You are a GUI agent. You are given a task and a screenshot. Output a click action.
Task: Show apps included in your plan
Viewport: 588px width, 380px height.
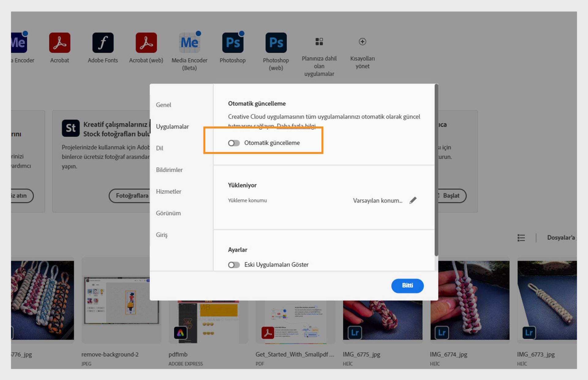click(319, 42)
